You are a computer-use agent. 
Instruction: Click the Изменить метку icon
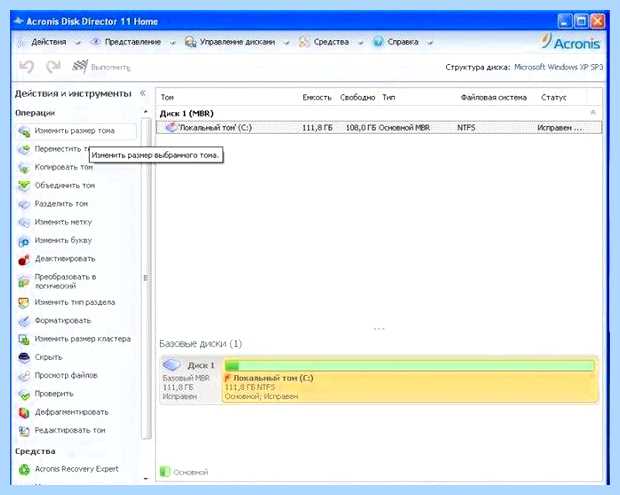pyautogui.click(x=24, y=222)
